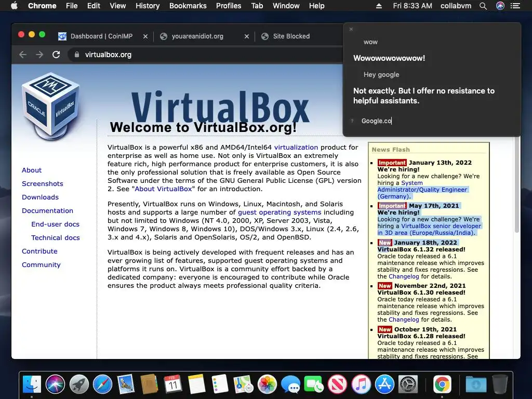Viewport: 532px width, 399px height.
Task: Dismiss the Siri panel with X
Action: 351,29
